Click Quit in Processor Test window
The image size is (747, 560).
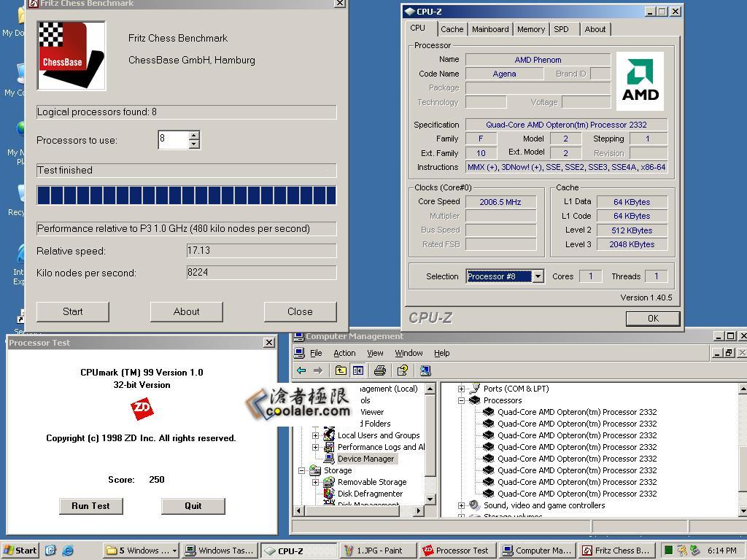193,506
